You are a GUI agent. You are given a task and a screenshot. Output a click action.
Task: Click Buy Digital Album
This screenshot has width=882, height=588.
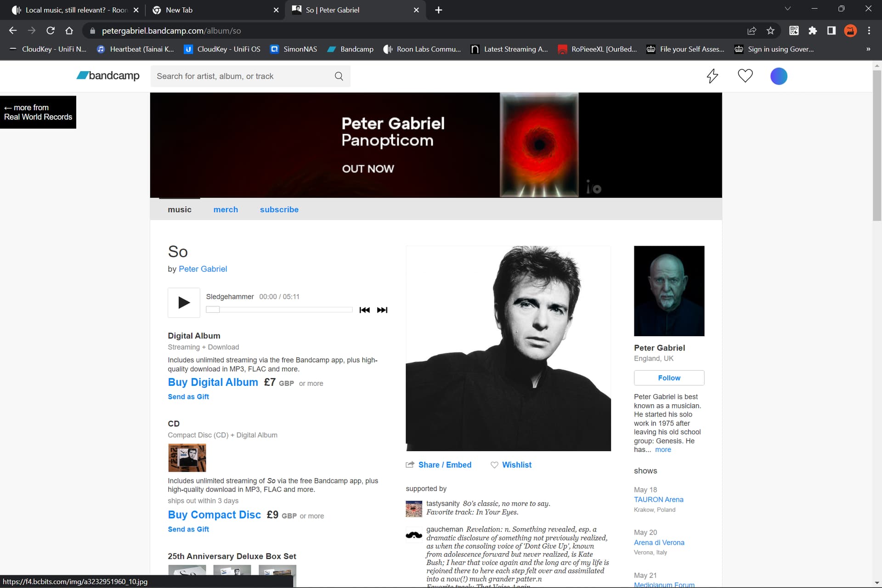coord(213,382)
